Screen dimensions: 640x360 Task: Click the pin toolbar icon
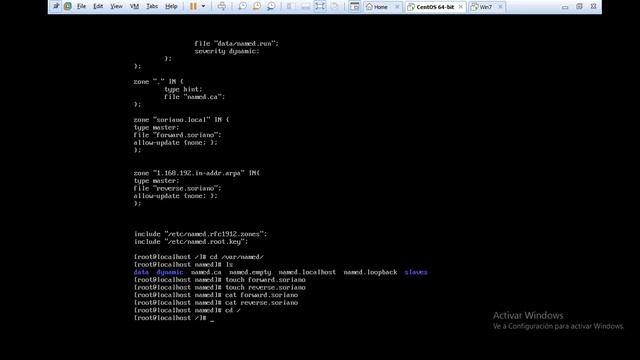(56, 6)
